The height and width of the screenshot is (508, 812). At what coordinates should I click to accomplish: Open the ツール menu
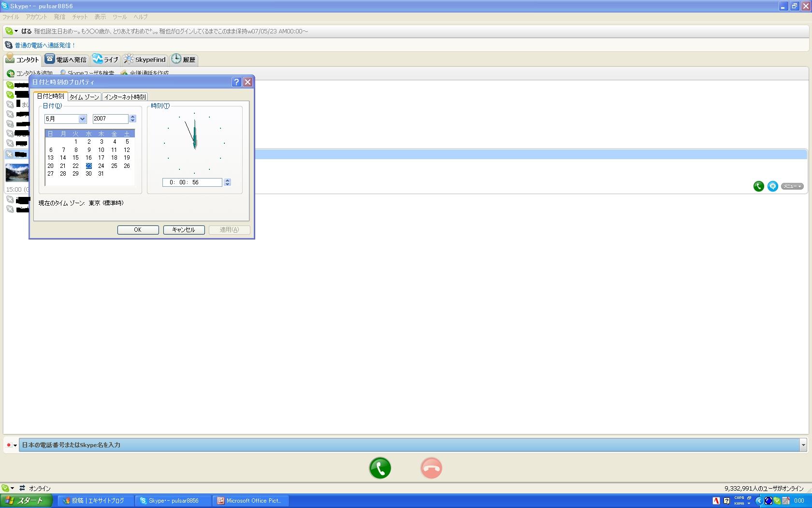(x=119, y=17)
